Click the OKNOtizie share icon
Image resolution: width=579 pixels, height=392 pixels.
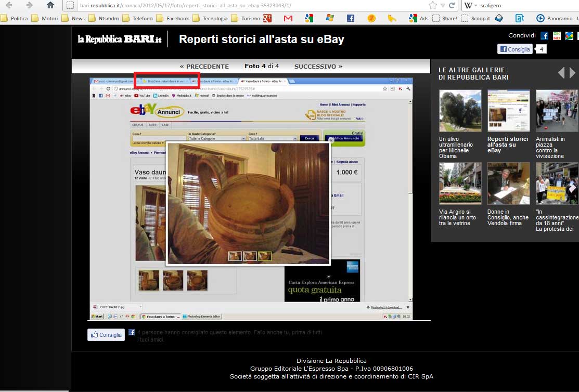[557, 36]
